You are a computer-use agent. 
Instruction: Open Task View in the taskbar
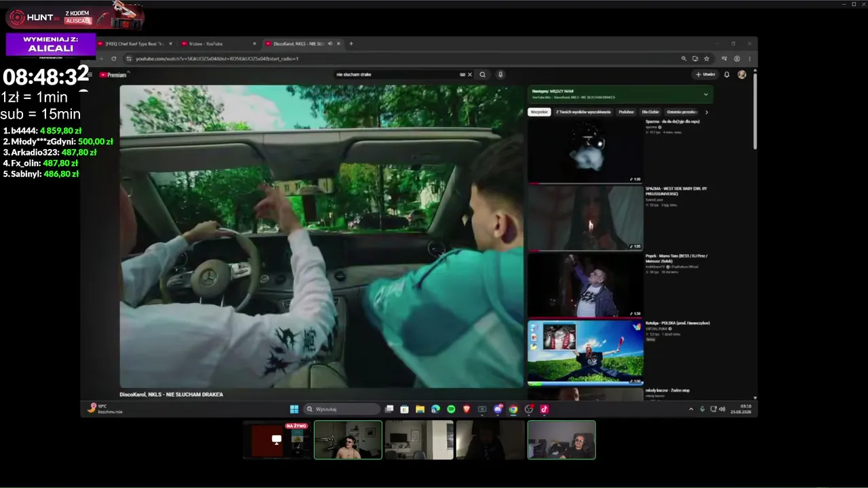(x=389, y=409)
